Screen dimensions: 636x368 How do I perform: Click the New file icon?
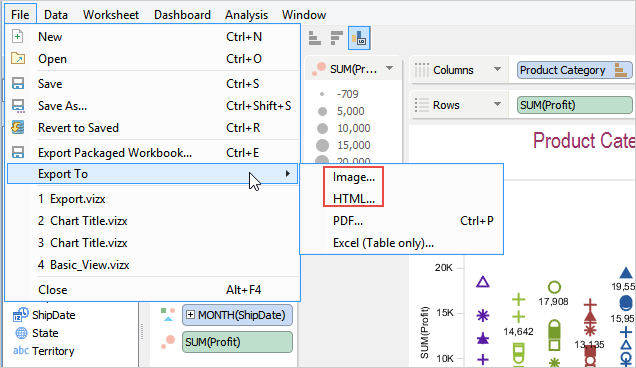tap(17, 37)
